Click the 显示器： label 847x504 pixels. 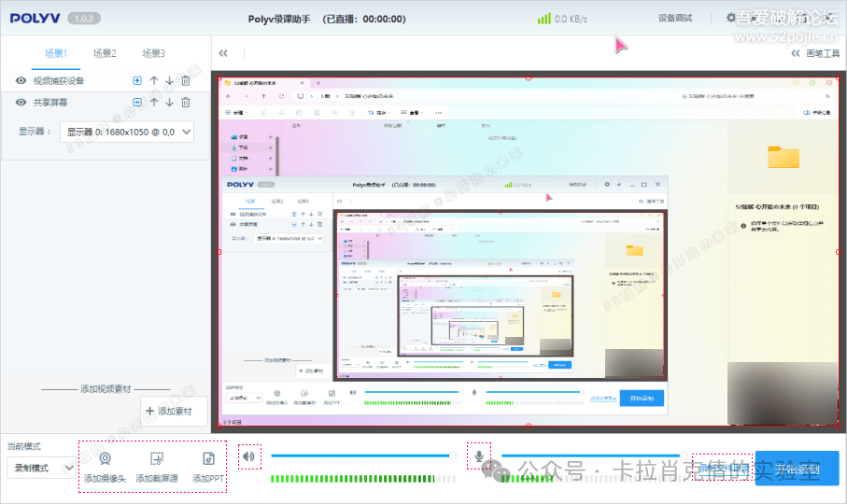point(35,132)
